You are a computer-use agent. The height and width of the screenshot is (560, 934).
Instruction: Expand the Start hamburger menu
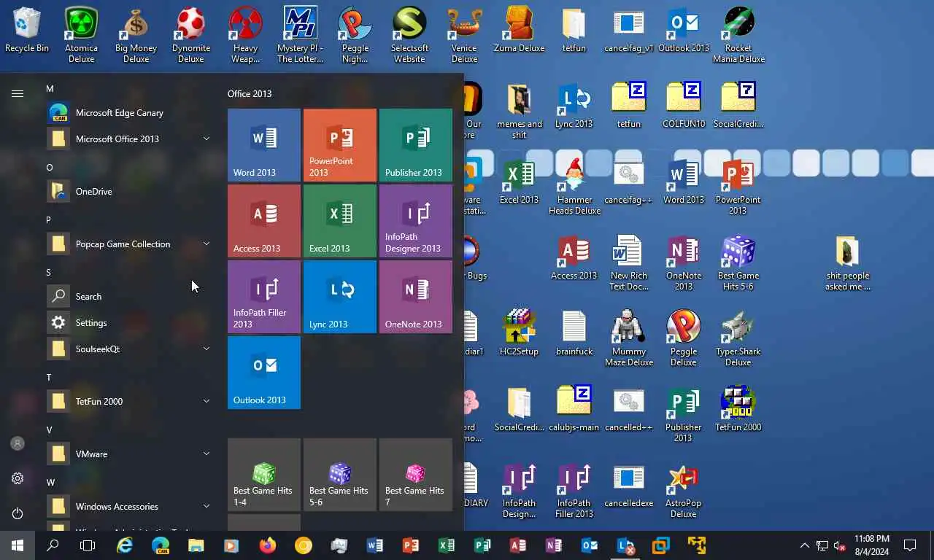pyautogui.click(x=18, y=93)
